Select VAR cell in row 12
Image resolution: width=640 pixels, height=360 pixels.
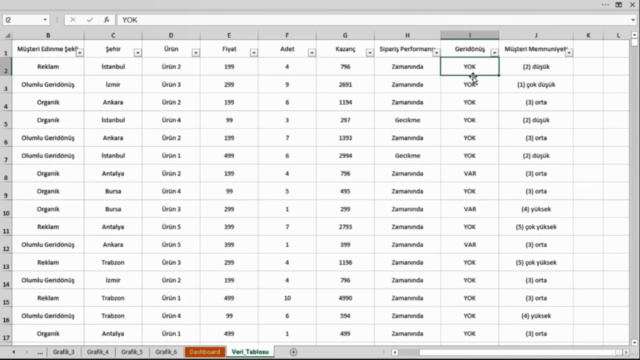point(469,244)
